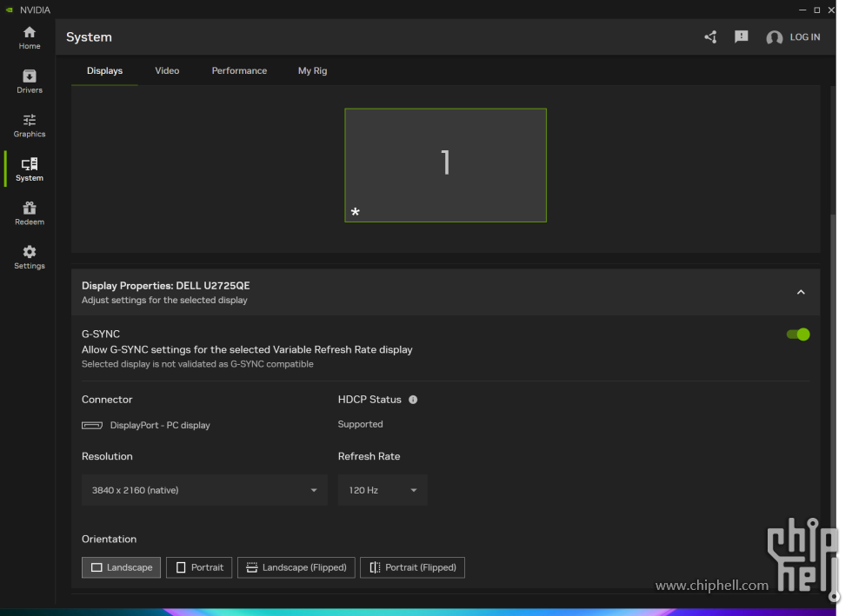
Task: Click the share icon in header
Action: pyautogui.click(x=711, y=37)
